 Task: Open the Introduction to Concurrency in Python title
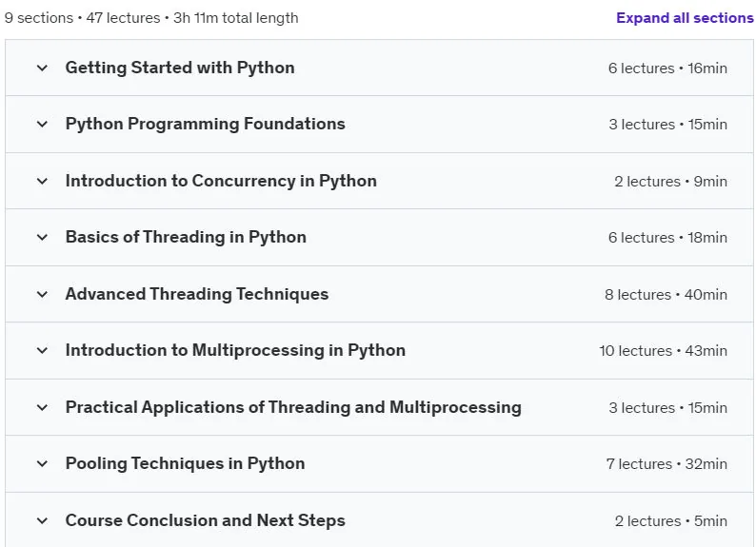pyautogui.click(x=221, y=181)
